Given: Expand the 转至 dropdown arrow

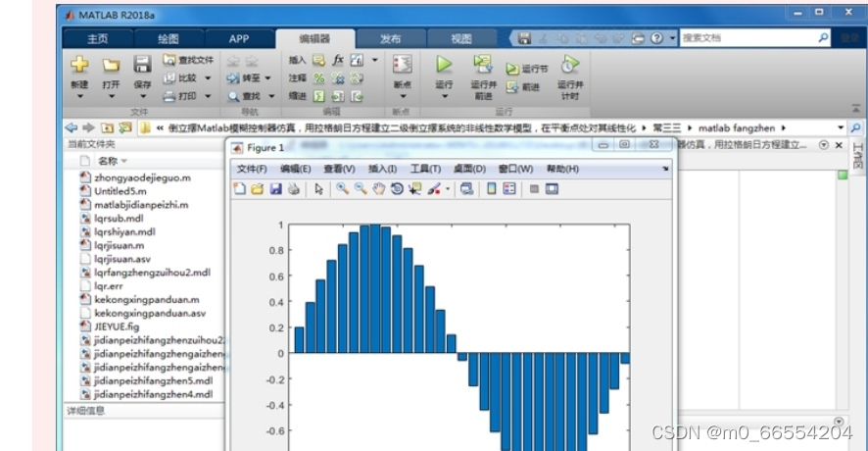Looking at the screenshot, I should point(267,78).
